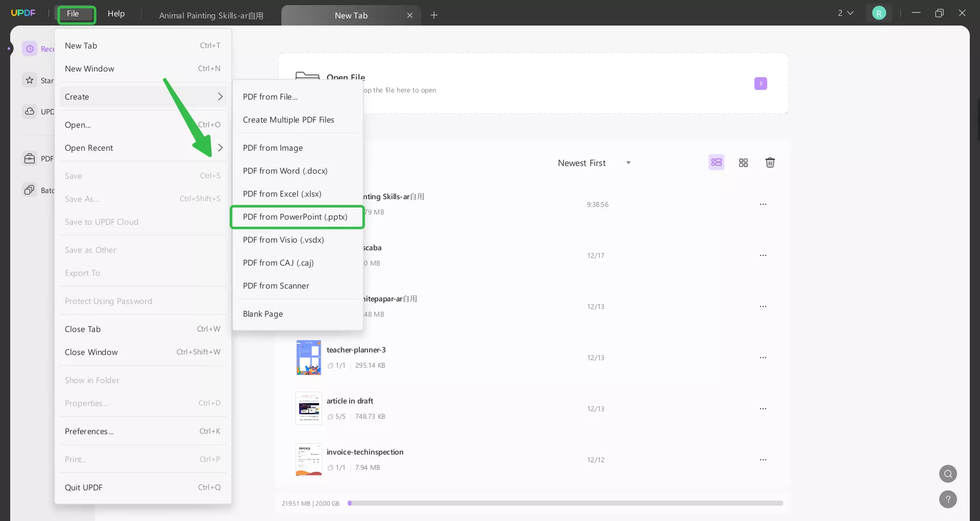Choose PDF from CAJ (.caj)

point(298,263)
